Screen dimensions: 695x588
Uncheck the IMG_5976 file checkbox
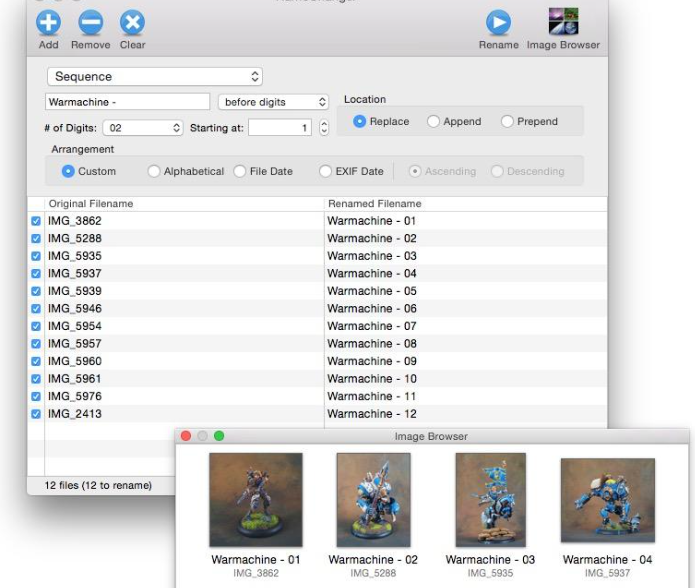36,397
